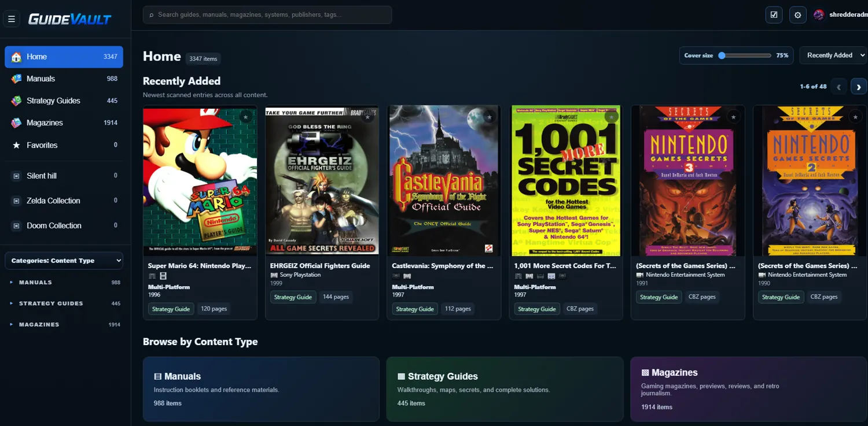Click the search magnifier icon
The width and height of the screenshot is (868, 426).
(152, 15)
